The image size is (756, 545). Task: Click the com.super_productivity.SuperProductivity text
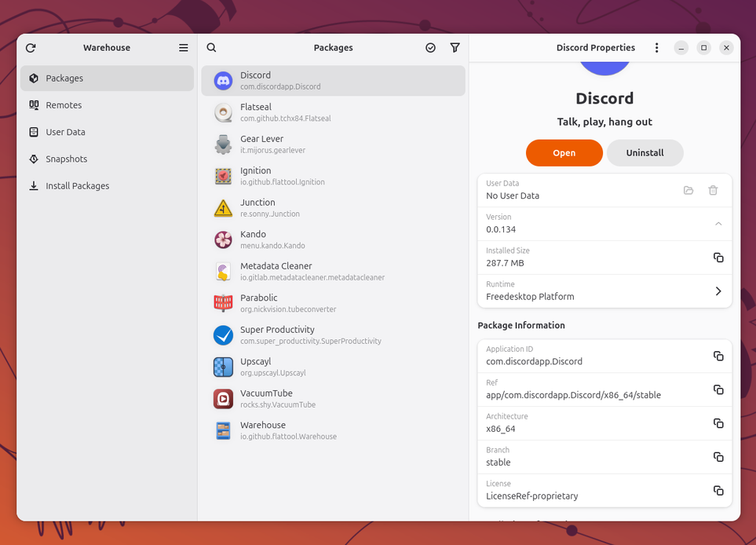pyautogui.click(x=311, y=342)
